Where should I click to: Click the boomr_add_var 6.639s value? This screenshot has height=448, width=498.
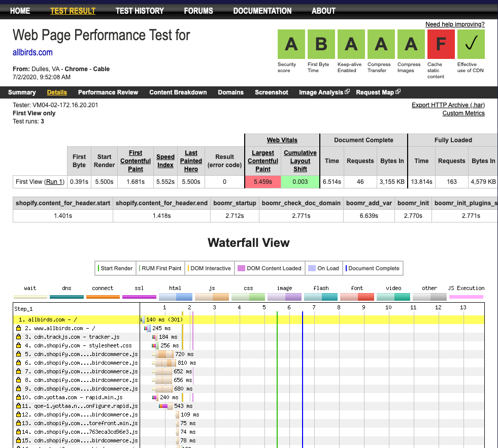(369, 216)
